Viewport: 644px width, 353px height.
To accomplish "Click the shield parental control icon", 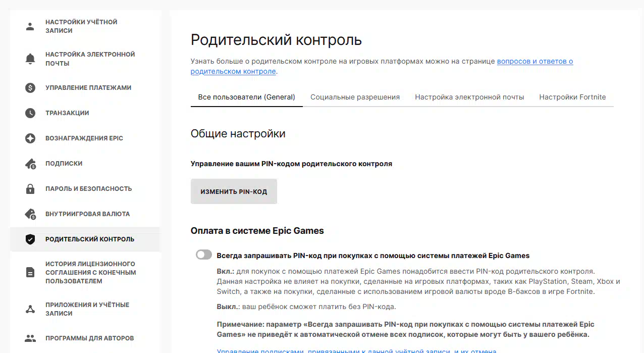I will pos(30,239).
